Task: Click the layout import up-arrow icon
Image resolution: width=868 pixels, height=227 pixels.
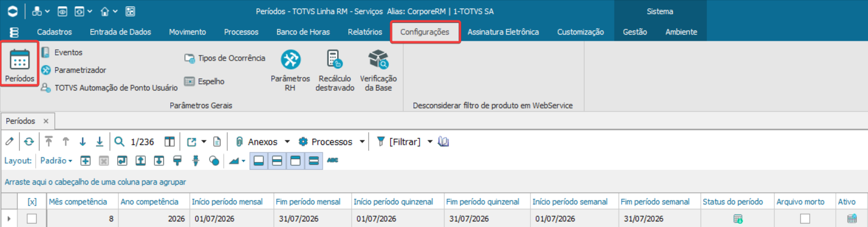Action: pyautogui.click(x=141, y=161)
